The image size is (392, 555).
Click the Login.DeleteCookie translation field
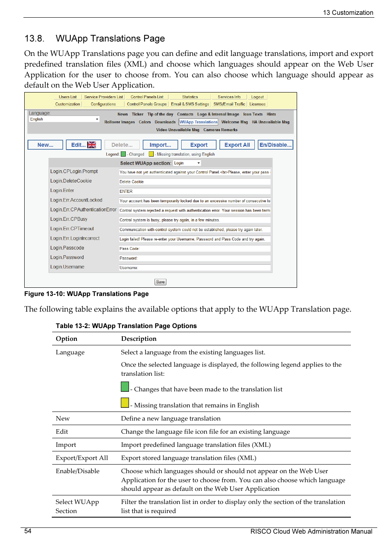[x=195, y=182]
